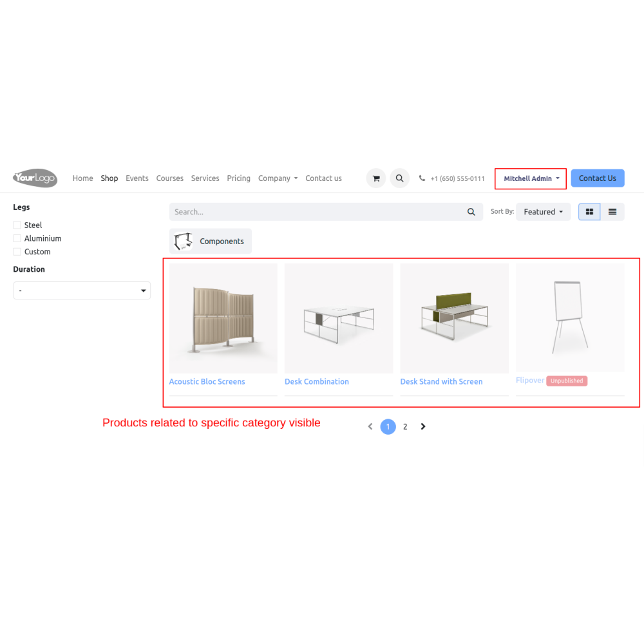This screenshot has height=644, width=644.
Task: Submit search with the search bar magnifier
Action: pyautogui.click(x=471, y=212)
